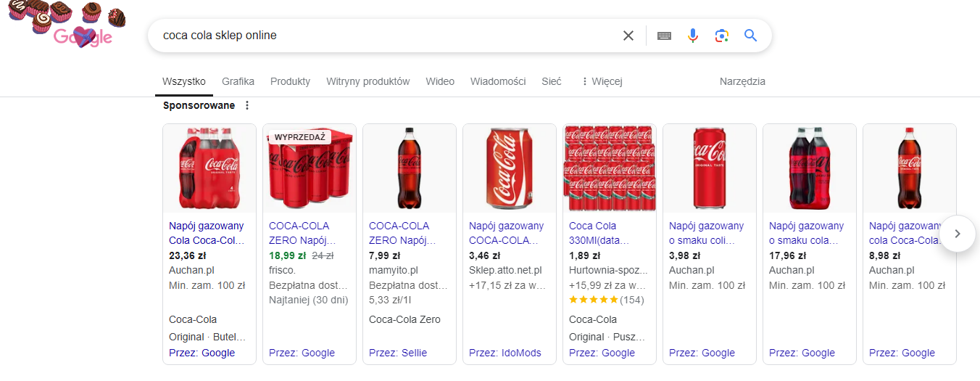Image resolution: width=980 pixels, height=381 pixels.
Task: Open the Hurtownia bulk cans pack image
Action: 610,168
